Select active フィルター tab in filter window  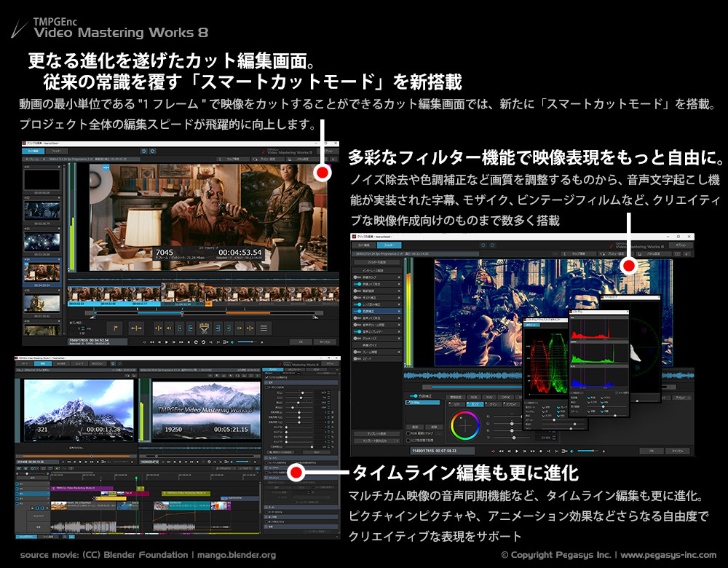click(389, 245)
